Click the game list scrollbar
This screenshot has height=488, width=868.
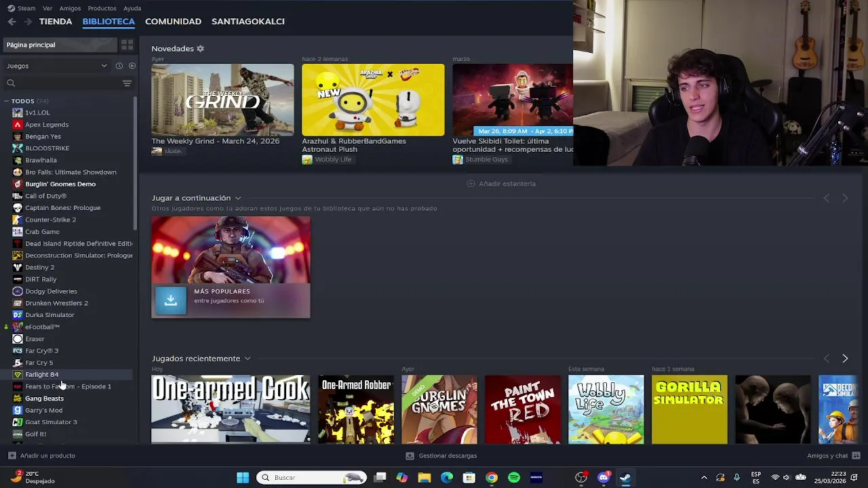136,163
